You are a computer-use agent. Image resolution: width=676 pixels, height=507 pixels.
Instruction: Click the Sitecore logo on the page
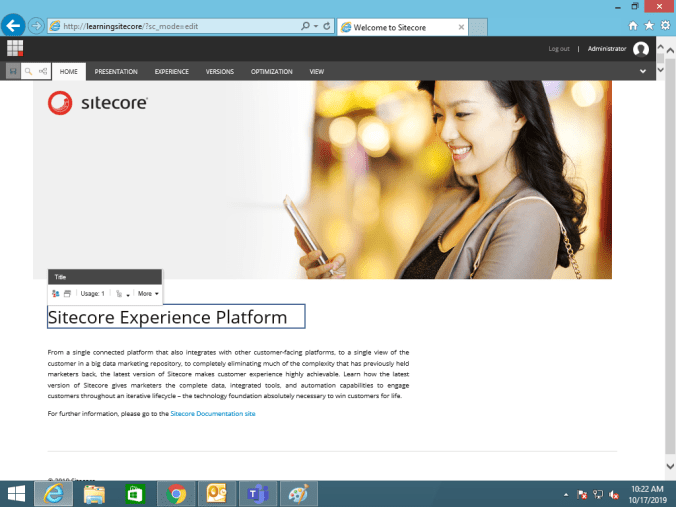point(98,102)
